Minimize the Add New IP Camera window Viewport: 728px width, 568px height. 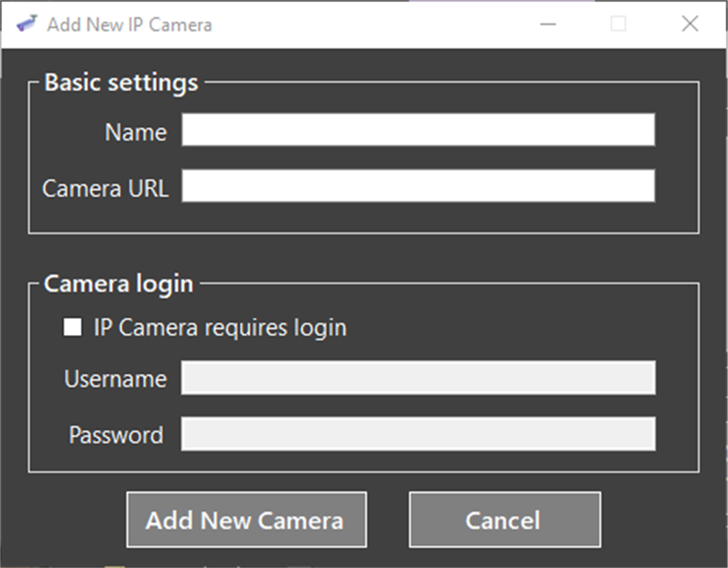[547, 24]
